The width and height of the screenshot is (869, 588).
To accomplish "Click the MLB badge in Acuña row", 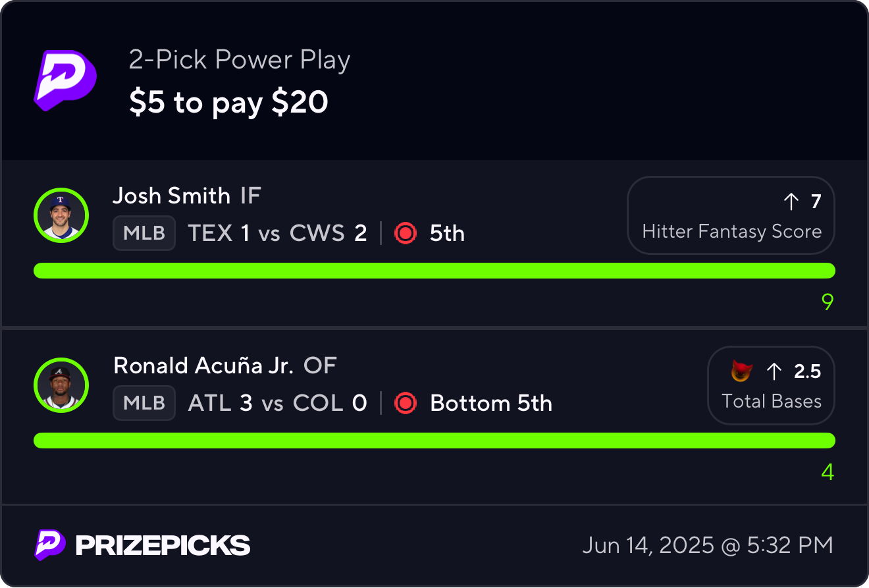I will click(x=144, y=403).
